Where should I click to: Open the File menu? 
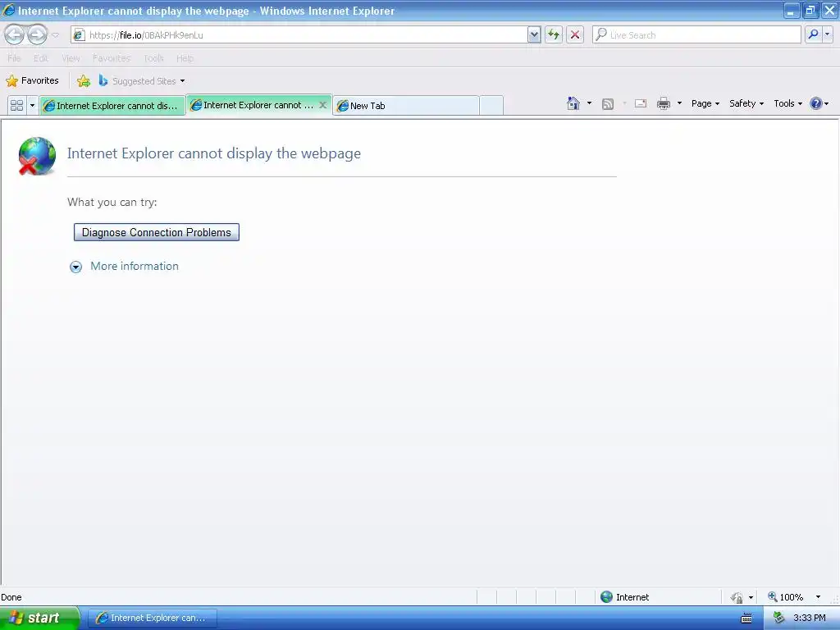pyautogui.click(x=14, y=58)
